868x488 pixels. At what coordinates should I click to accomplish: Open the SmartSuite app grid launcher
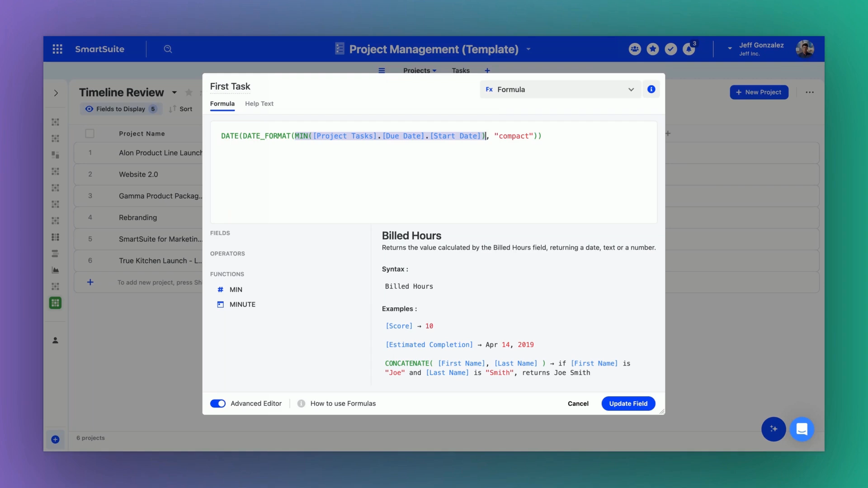click(57, 49)
